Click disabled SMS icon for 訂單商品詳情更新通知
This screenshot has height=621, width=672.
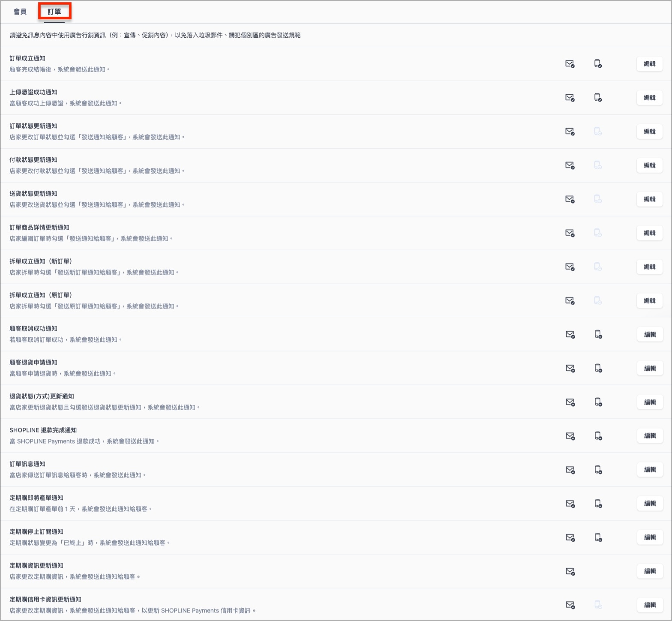598,233
